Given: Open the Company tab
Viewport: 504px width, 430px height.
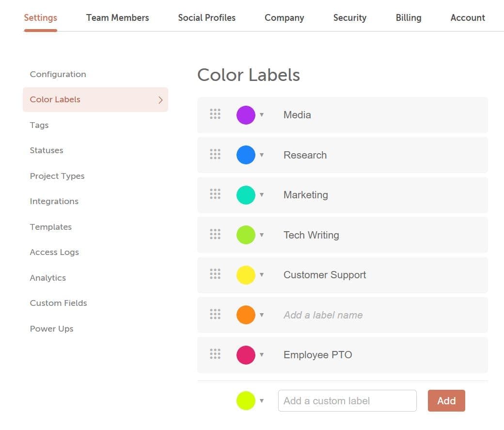Looking at the screenshot, I should [284, 17].
